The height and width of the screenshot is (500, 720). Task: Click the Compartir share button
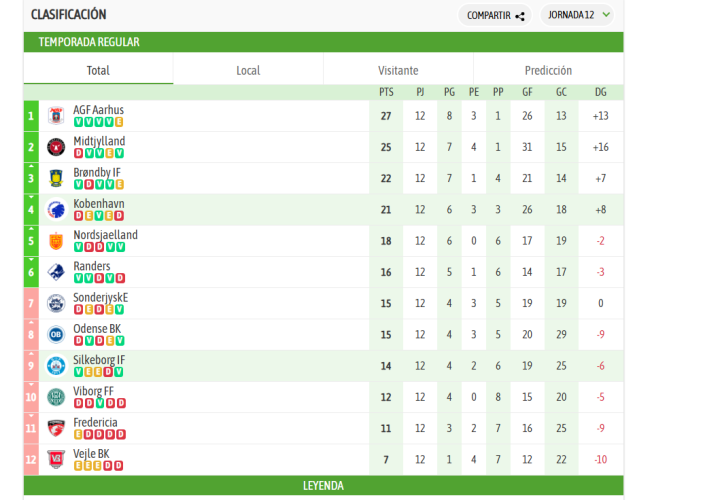[496, 15]
